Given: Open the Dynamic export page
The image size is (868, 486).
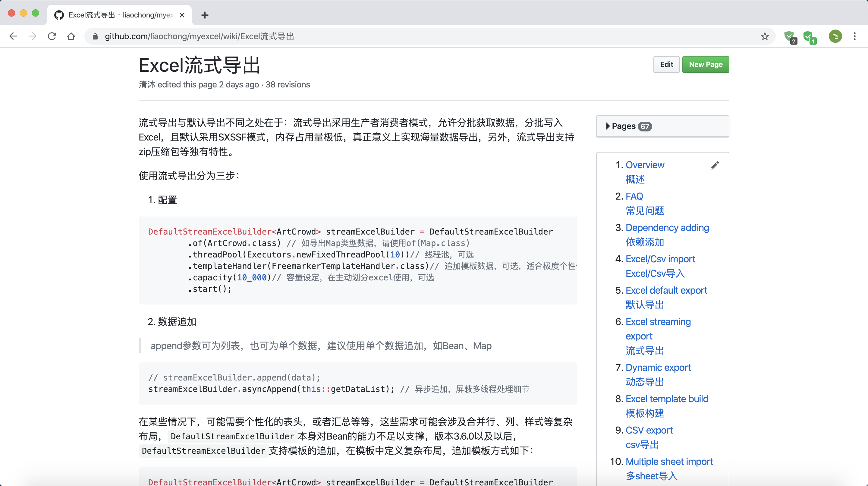Looking at the screenshot, I should coord(658,368).
